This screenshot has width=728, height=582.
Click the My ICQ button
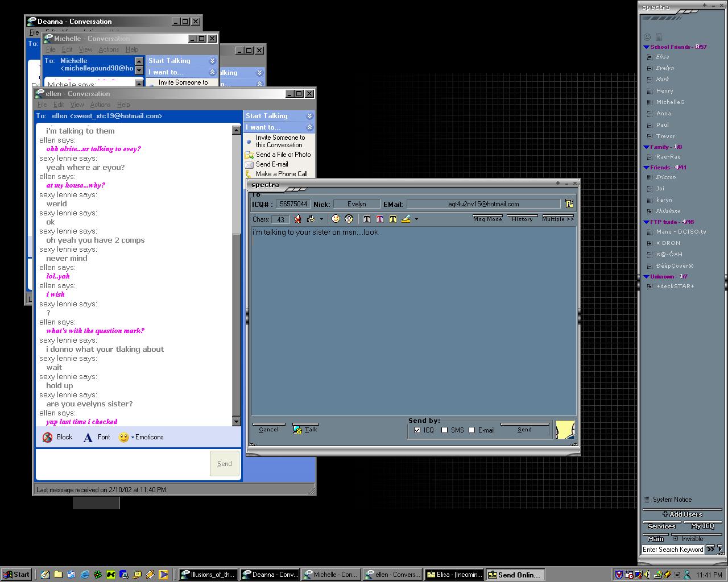pyautogui.click(x=702, y=526)
